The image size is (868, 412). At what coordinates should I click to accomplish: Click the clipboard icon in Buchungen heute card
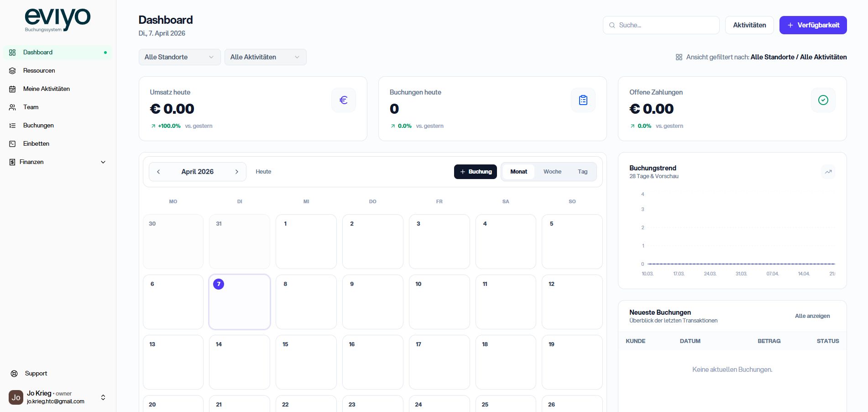pos(583,100)
